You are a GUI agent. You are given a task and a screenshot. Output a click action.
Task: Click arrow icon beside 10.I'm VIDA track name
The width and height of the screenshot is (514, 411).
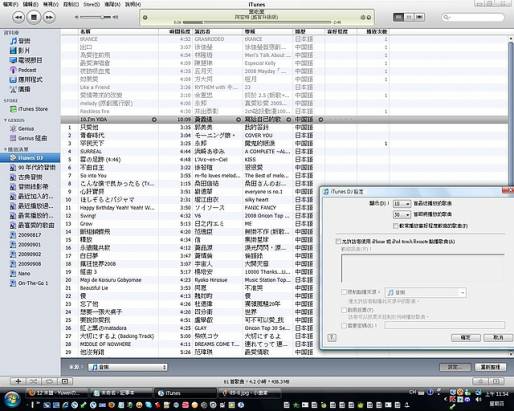[x=154, y=120]
